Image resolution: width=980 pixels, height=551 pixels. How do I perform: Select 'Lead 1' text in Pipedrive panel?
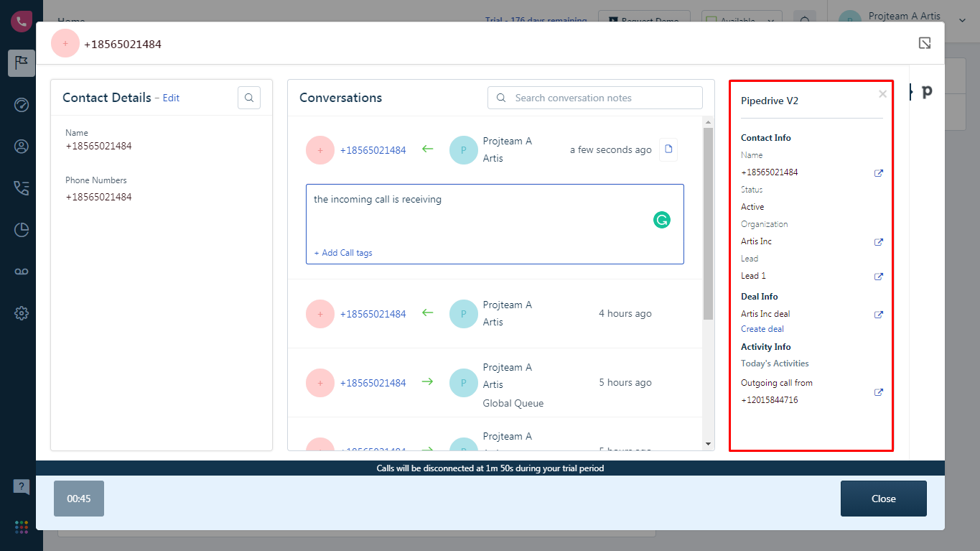pyautogui.click(x=753, y=276)
